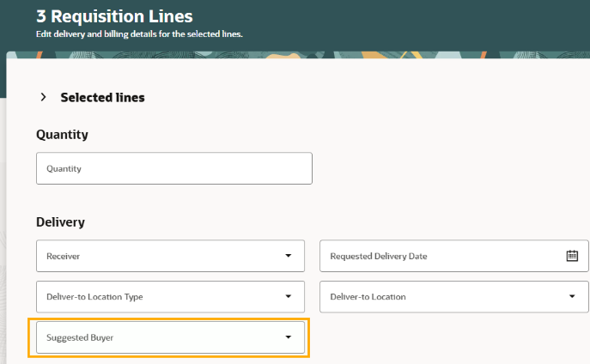This screenshot has width=590, height=364.
Task: Click blank area right of Quantity field
Action: click(447, 168)
